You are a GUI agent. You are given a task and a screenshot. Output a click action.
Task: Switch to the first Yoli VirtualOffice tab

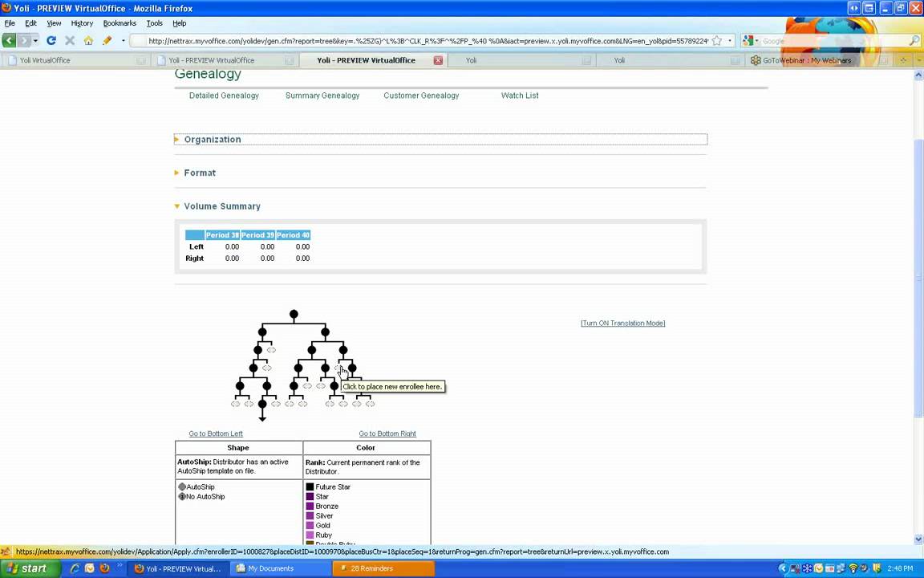click(x=75, y=60)
